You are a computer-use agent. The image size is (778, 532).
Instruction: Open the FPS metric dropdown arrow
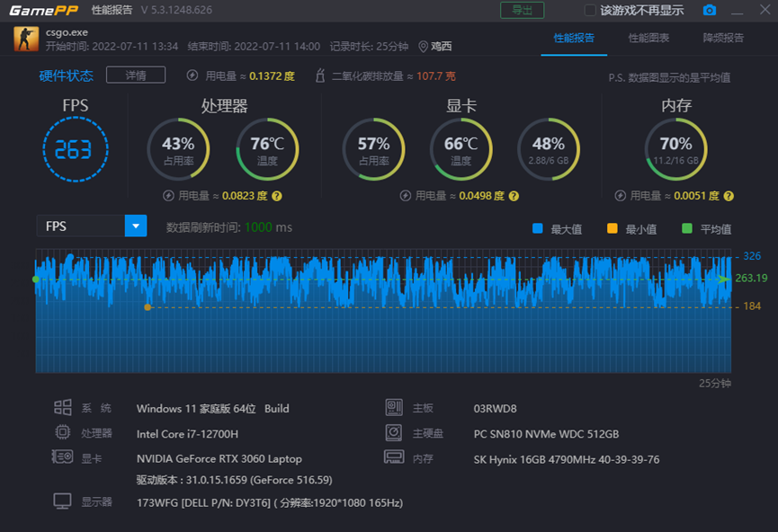click(x=135, y=226)
